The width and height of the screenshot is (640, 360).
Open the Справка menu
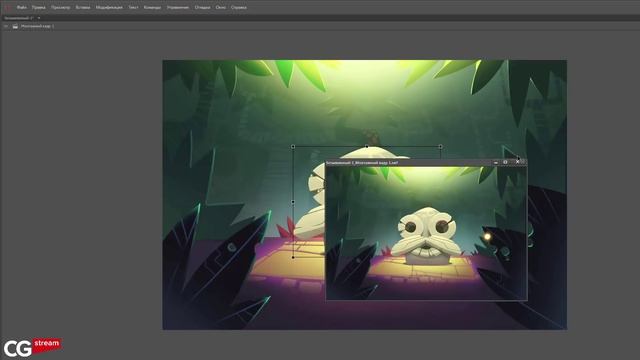click(x=238, y=7)
